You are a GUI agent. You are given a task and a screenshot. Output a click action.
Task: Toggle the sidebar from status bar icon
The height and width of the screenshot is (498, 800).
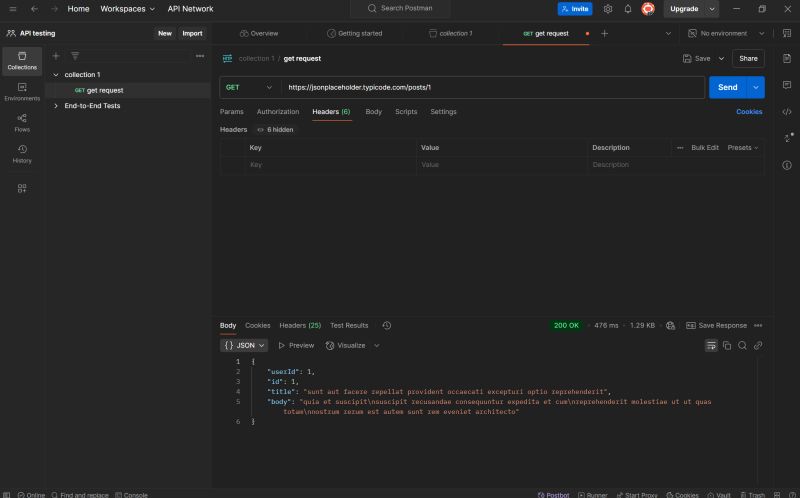pos(7,495)
